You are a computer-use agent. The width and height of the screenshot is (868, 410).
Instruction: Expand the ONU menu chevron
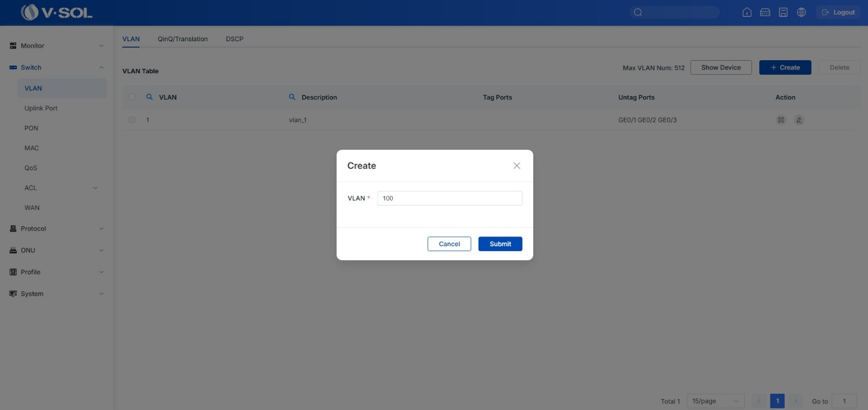click(101, 251)
